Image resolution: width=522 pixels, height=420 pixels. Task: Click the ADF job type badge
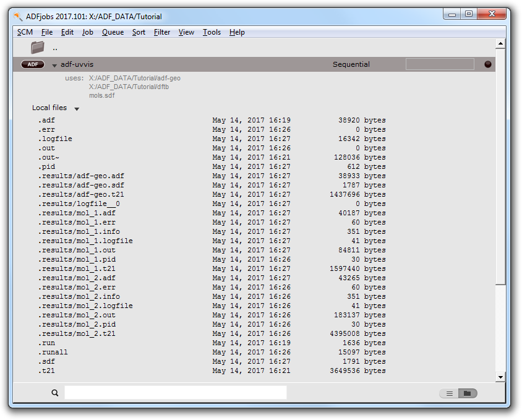click(x=33, y=64)
